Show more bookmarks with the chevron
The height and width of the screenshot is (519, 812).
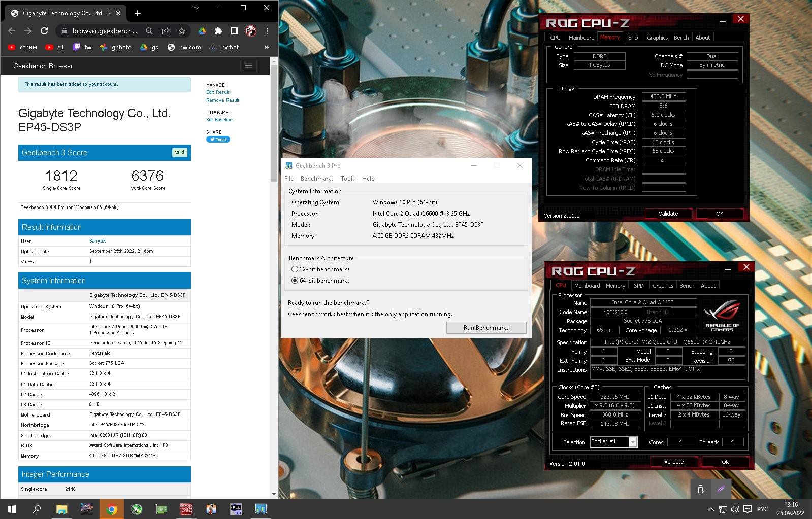coord(267,47)
